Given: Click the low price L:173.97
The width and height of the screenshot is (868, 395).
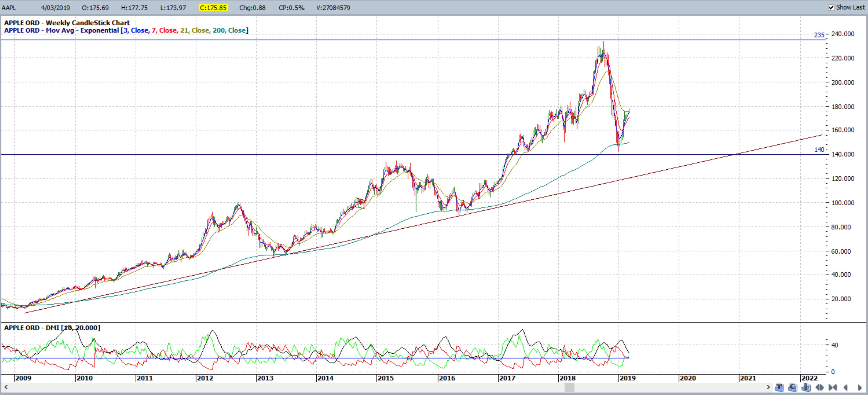Looking at the screenshot, I should click(x=173, y=8).
